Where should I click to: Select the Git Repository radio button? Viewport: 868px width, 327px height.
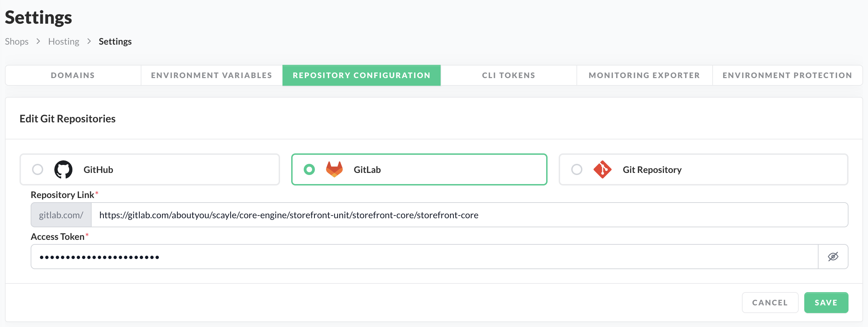(x=577, y=169)
